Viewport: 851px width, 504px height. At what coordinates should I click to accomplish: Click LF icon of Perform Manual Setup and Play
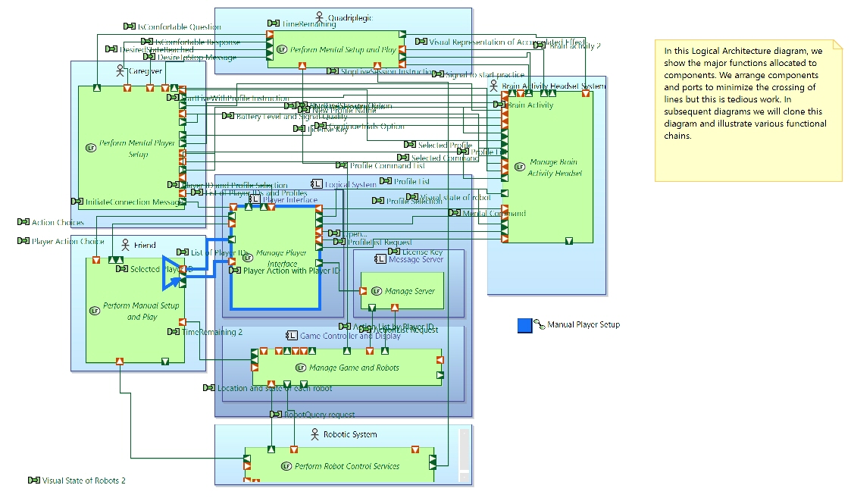(95, 311)
